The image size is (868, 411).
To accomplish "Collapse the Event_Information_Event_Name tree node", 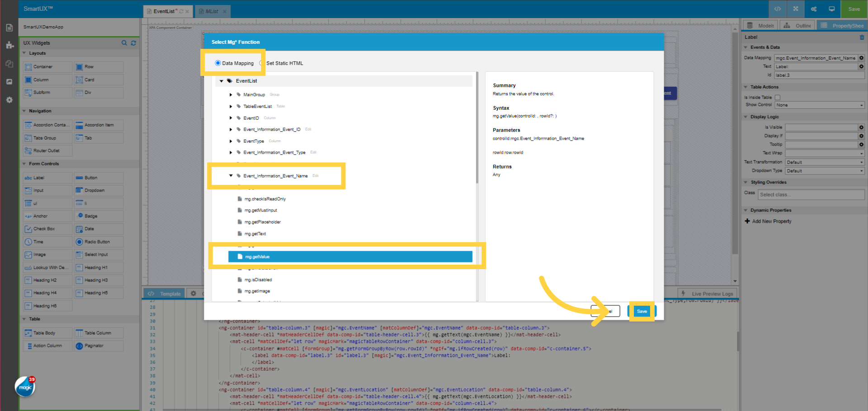I will point(231,176).
